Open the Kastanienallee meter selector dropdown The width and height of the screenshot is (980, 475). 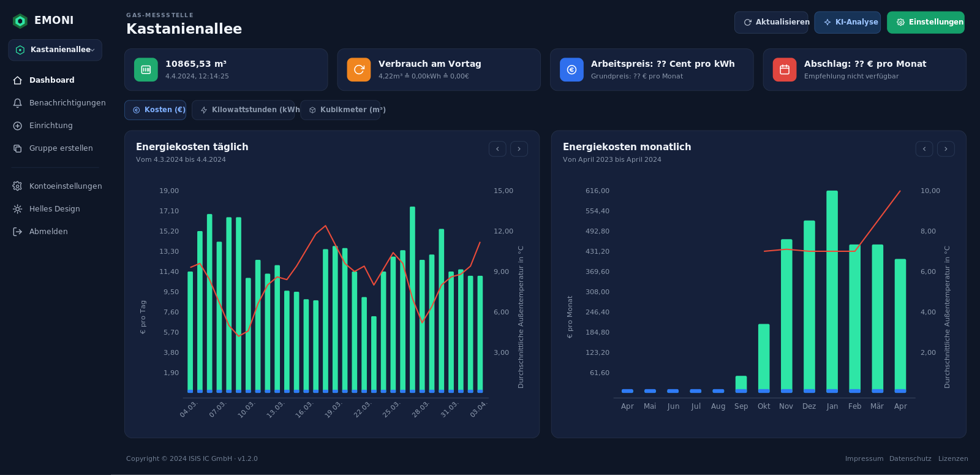(55, 50)
